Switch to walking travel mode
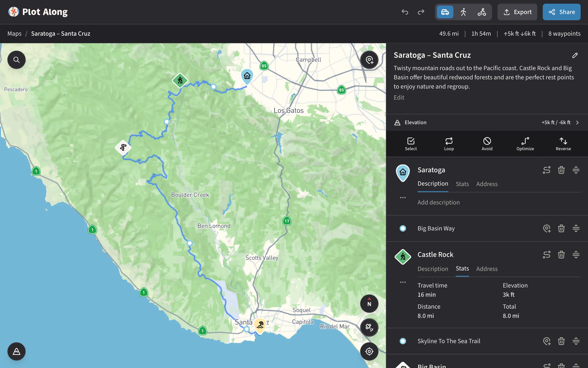Viewport: 588px width, 368px height. pyautogui.click(x=463, y=12)
